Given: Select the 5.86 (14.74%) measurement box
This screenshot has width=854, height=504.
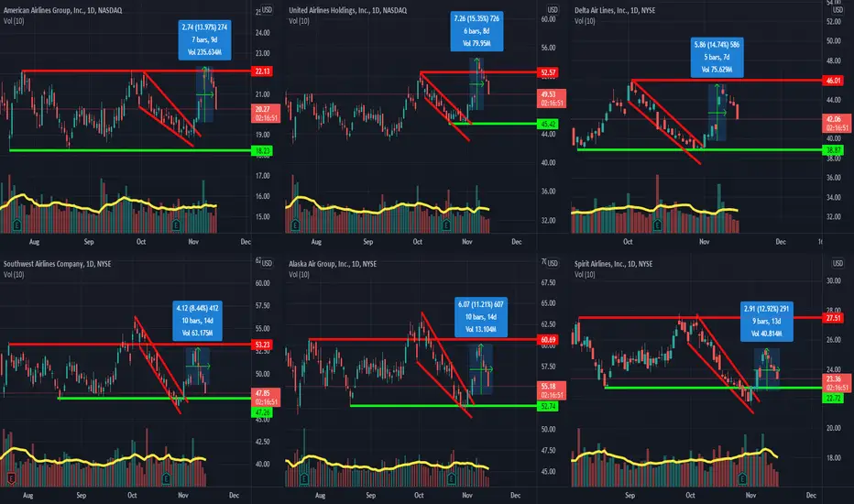Looking at the screenshot, I should click(x=717, y=57).
